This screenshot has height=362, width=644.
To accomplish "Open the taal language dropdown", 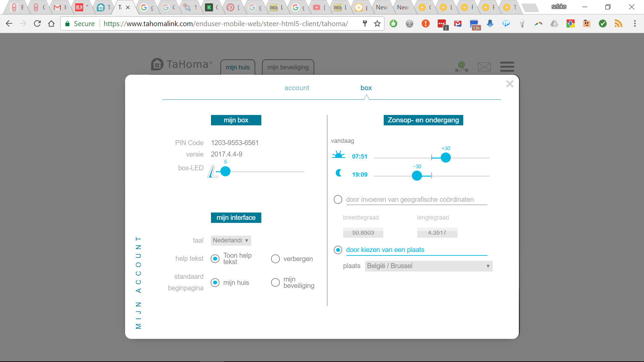I will point(231,240).
